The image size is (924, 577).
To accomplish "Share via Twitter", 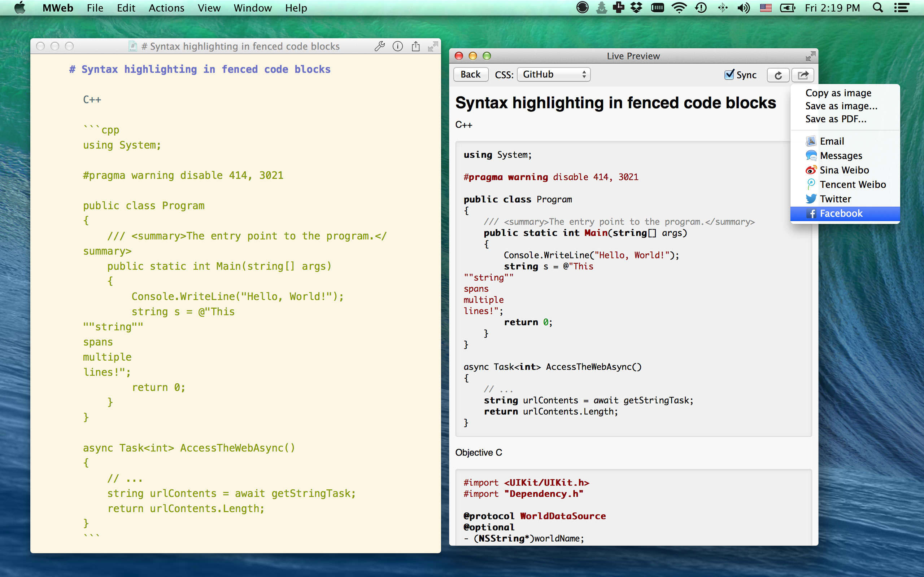I will tap(835, 199).
